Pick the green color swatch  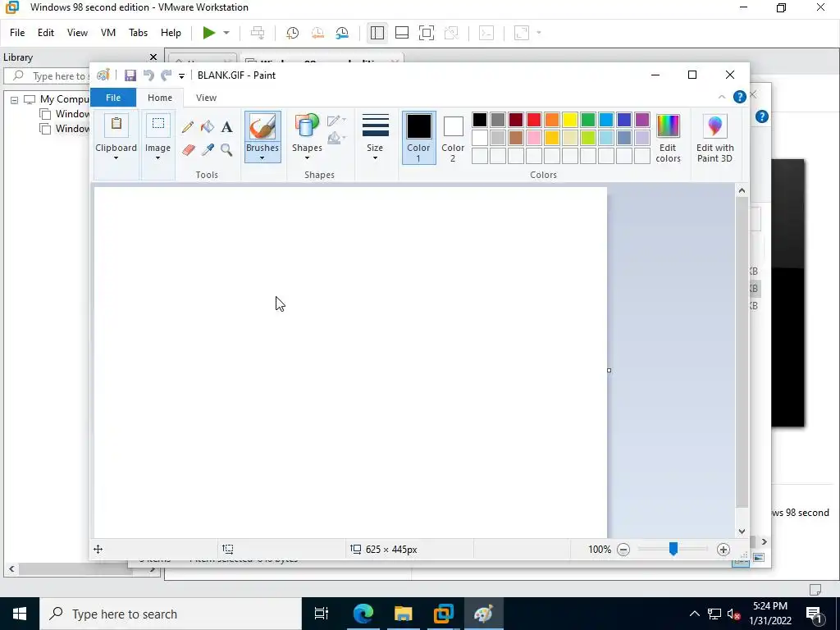[588, 120]
